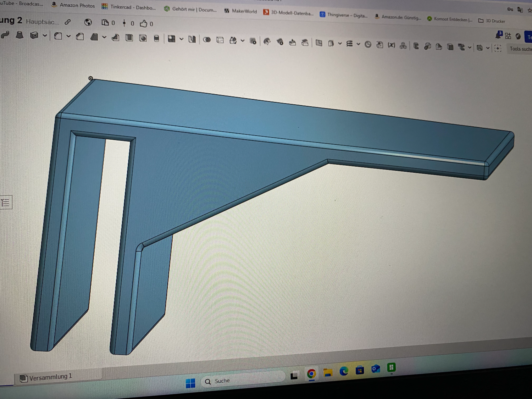Image resolution: width=532 pixels, height=399 pixels.
Task: Expand the dropdown left of the helix icon
Action: pos(340,44)
